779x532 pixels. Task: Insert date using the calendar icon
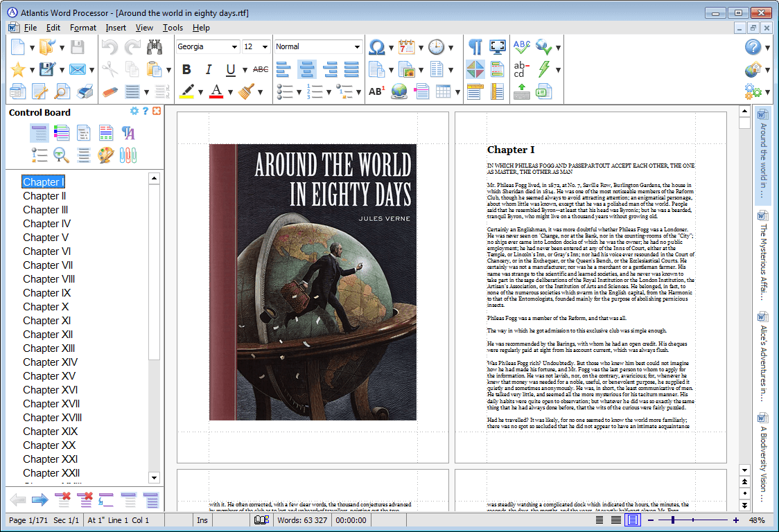click(x=405, y=47)
